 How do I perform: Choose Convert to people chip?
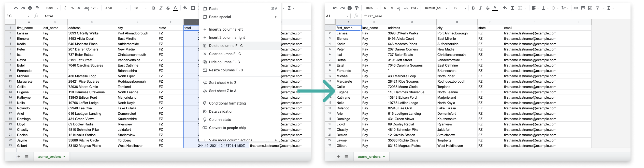[240, 128]
